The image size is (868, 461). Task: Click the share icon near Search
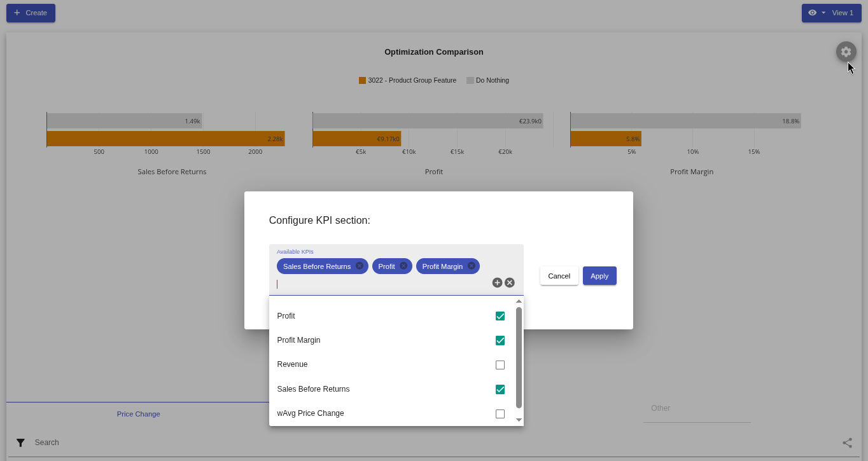click(848, 443)
